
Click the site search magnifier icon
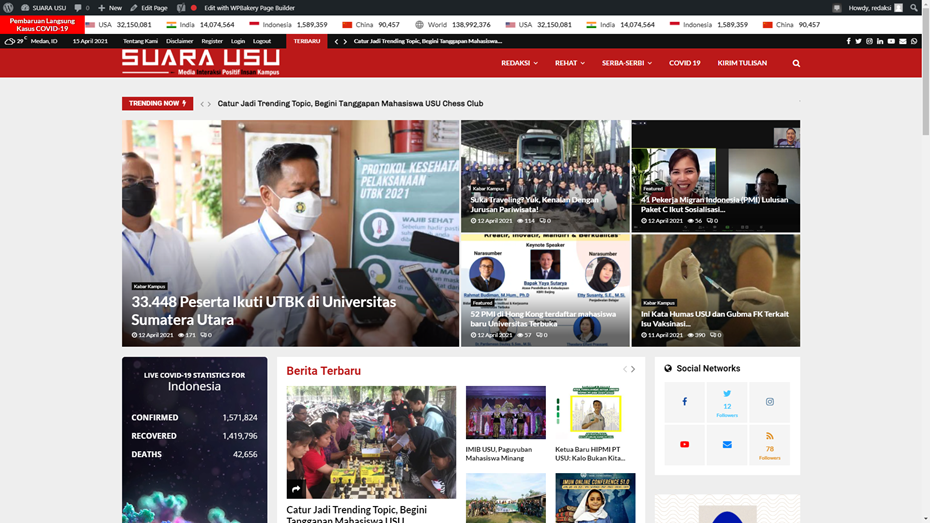[796, 63]
